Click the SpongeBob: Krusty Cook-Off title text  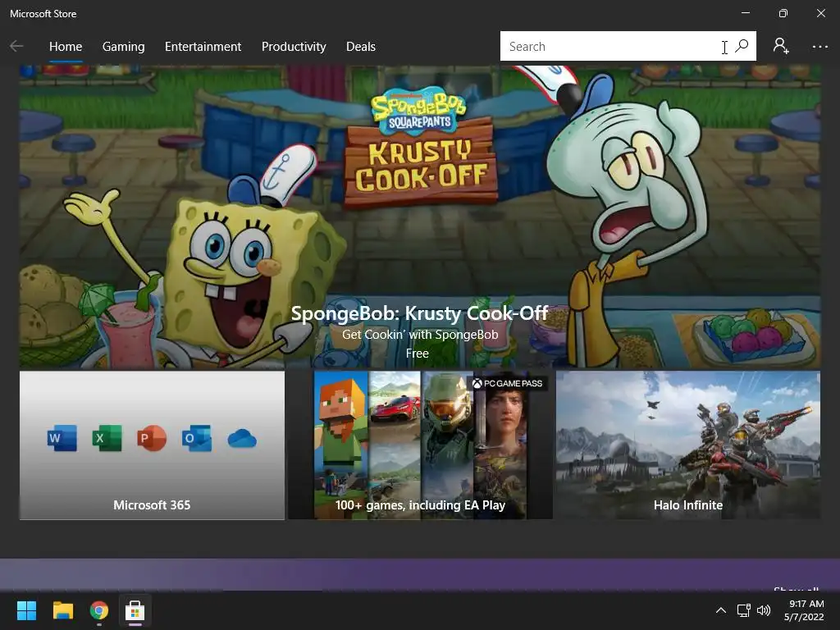(x=419, y=313)
